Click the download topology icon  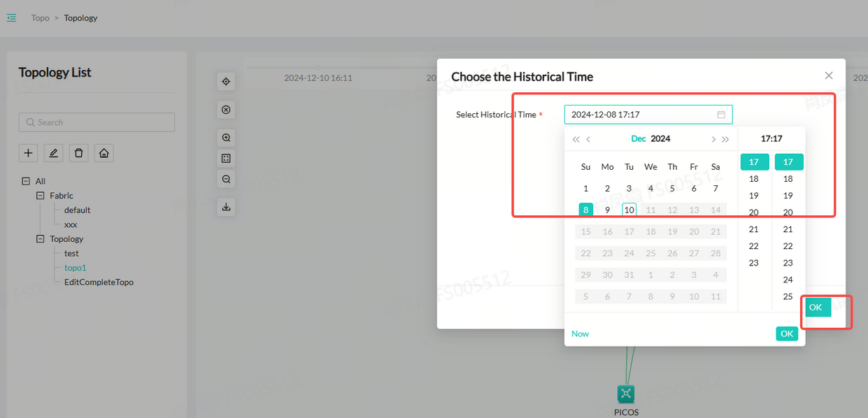pos(226,207)
